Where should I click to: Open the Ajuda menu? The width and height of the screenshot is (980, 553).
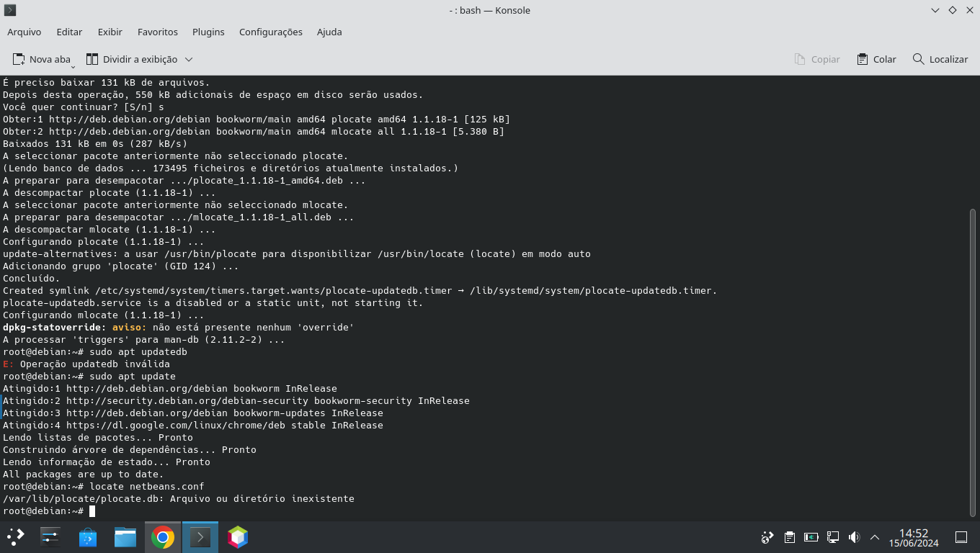(329, 32)
